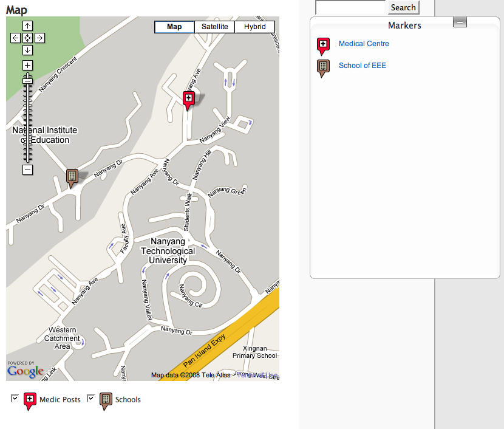The height and width of the screenshot is (429, 504).
Task: Click the Faculty Ave road label
Action: [x=124, y=239]
